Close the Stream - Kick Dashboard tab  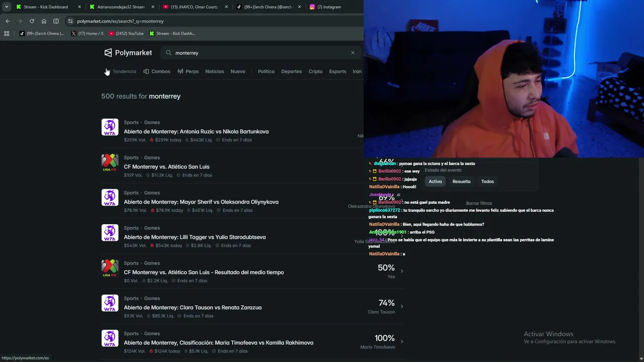tap(79, 7)
